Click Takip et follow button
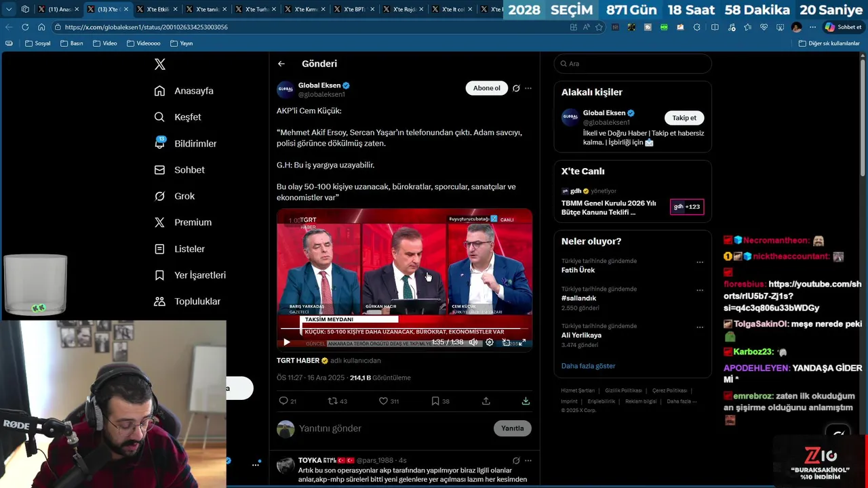Screen dimensions: 868x488 point(684,118)
